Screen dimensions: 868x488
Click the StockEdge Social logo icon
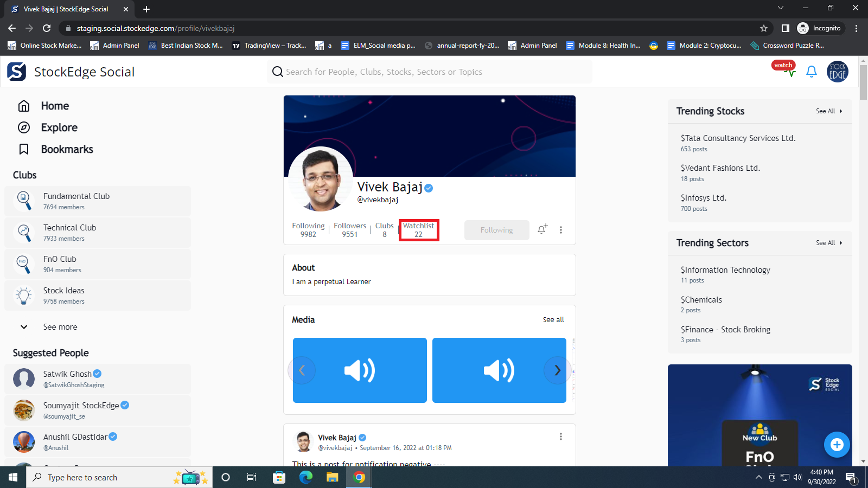(x=16, y=72)
